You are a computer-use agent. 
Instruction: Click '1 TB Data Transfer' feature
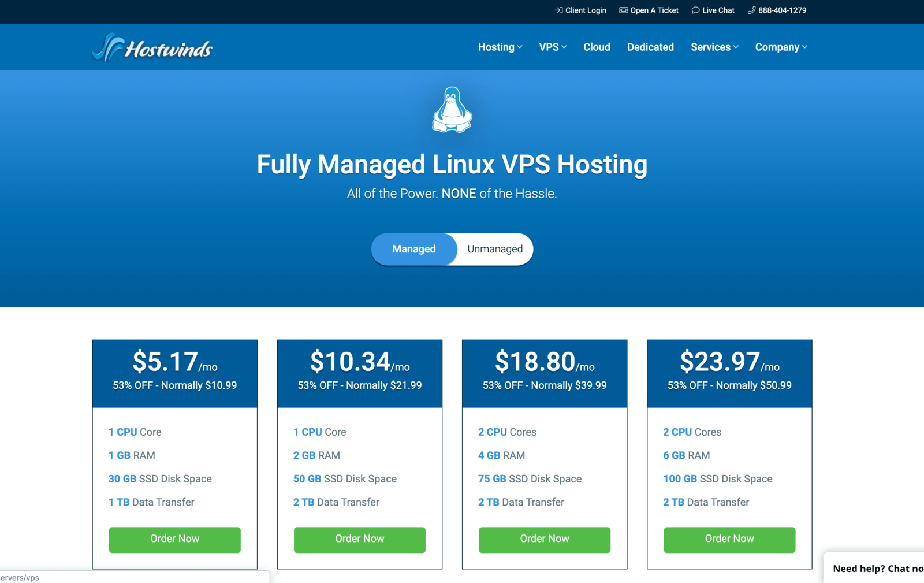151,502
